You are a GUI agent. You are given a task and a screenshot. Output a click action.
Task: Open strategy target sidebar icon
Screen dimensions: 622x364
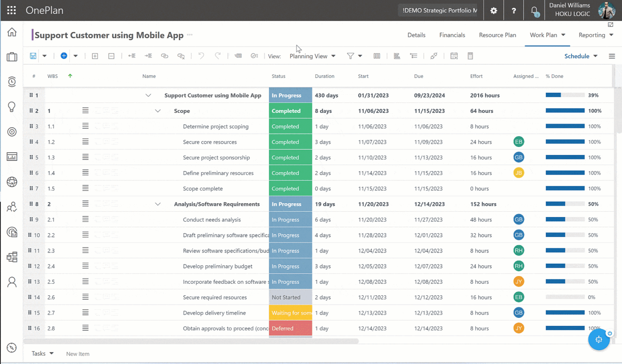click(x=12, y=132)
